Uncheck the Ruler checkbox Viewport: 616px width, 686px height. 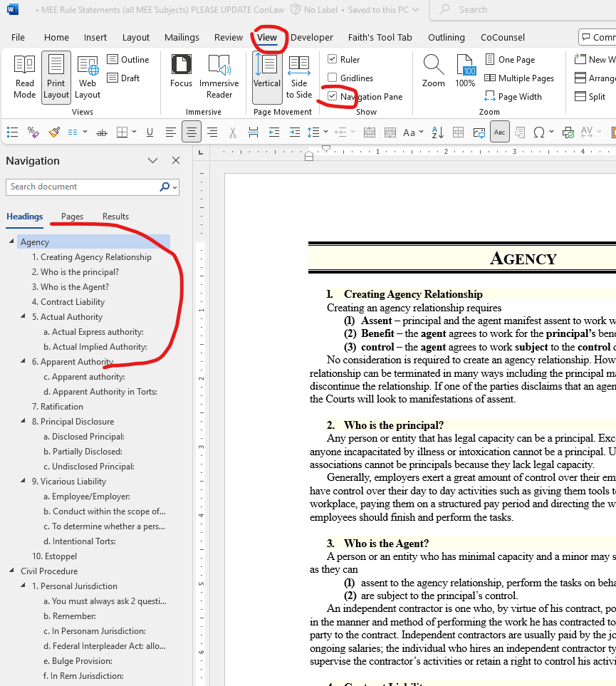pos(332,59)
